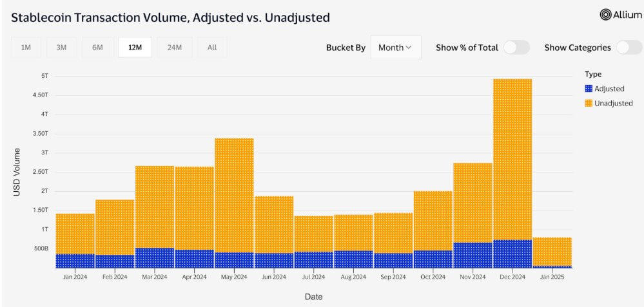Show the All time range
This screenshot has width=644, height=307.
tap(212, 48)
